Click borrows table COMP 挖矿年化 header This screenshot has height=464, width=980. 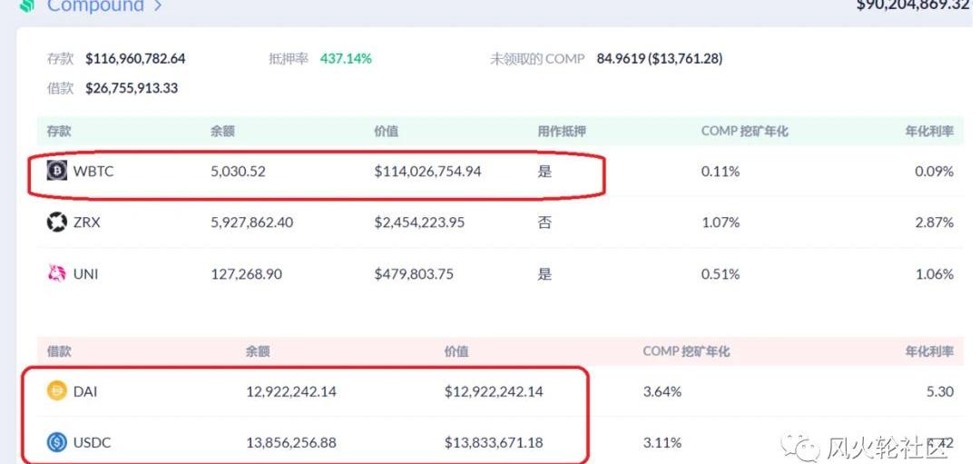click(686, 351)
